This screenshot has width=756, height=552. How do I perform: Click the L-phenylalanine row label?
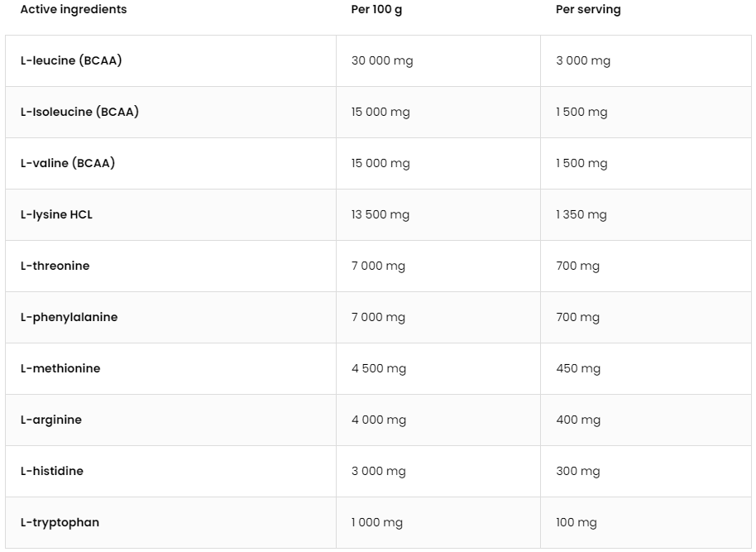[x=69, y=317]
